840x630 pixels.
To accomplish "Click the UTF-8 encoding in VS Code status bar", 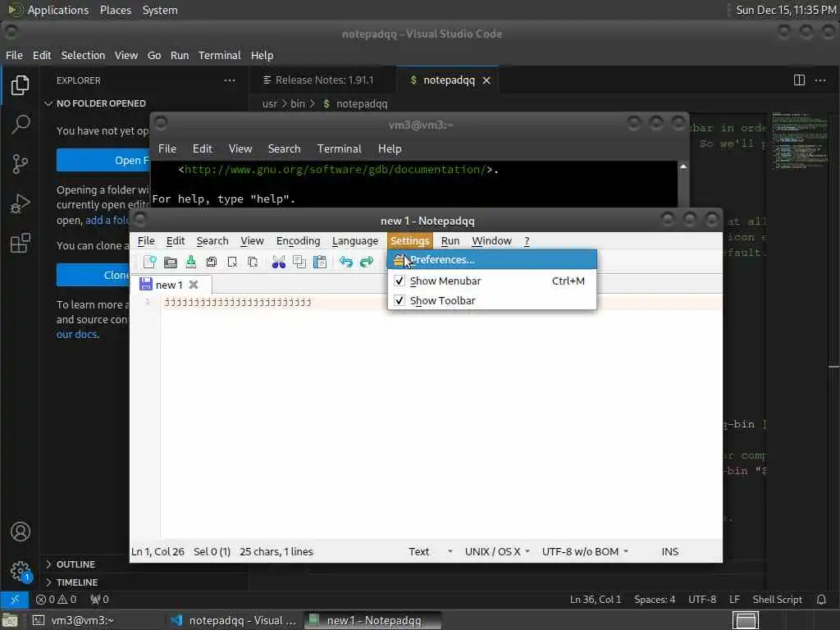I will [702, 600].
